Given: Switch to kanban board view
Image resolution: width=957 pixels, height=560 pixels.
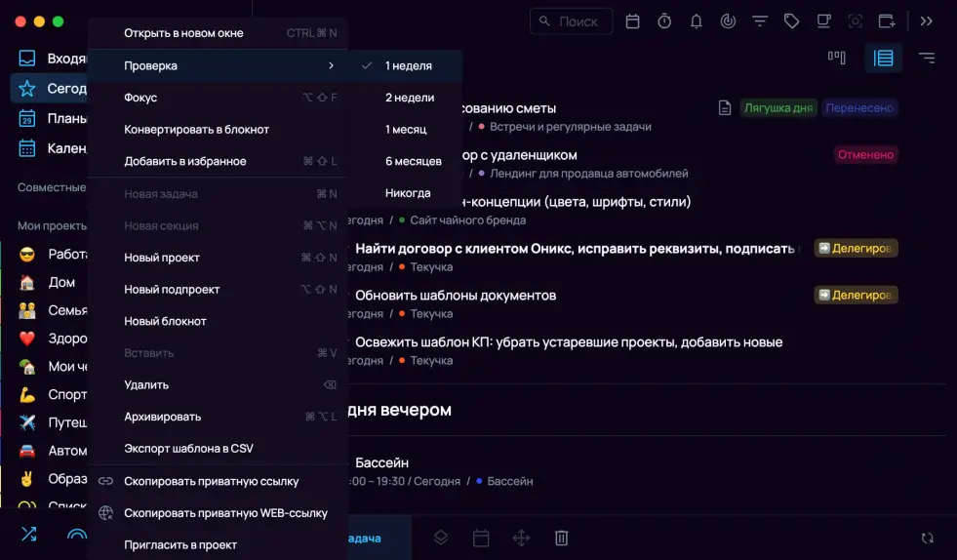Looking at the screenshot, I should 836,58.
